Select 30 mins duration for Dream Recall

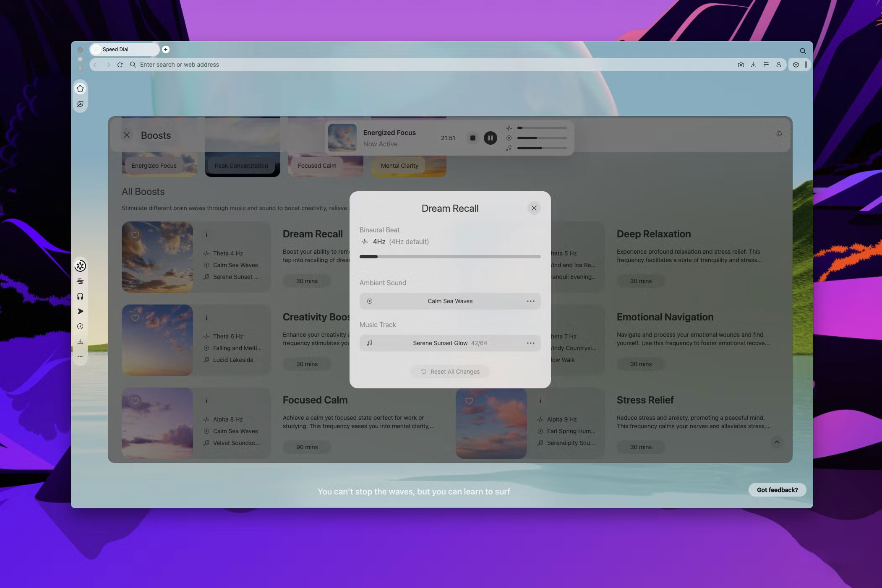[307, 281]
